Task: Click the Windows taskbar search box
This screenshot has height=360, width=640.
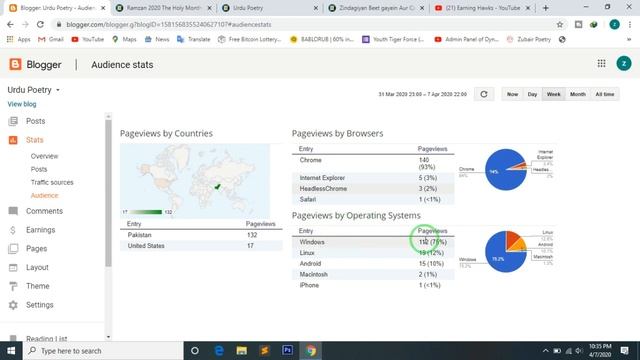Action: pyautogui.click(x=103, y=351)
